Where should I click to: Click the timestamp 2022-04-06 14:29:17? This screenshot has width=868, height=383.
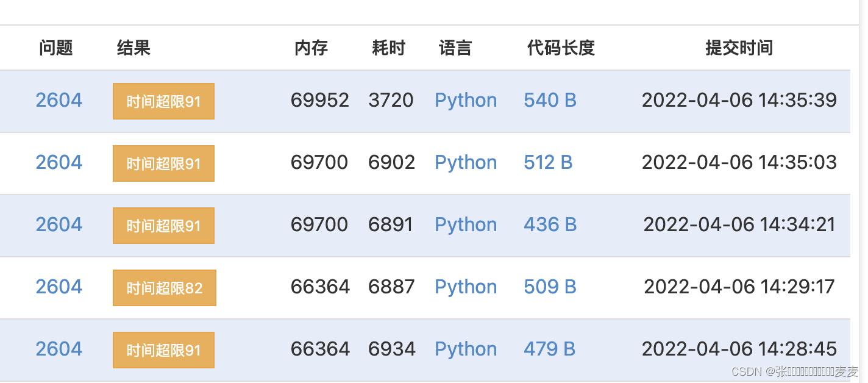tap(739, 287)
